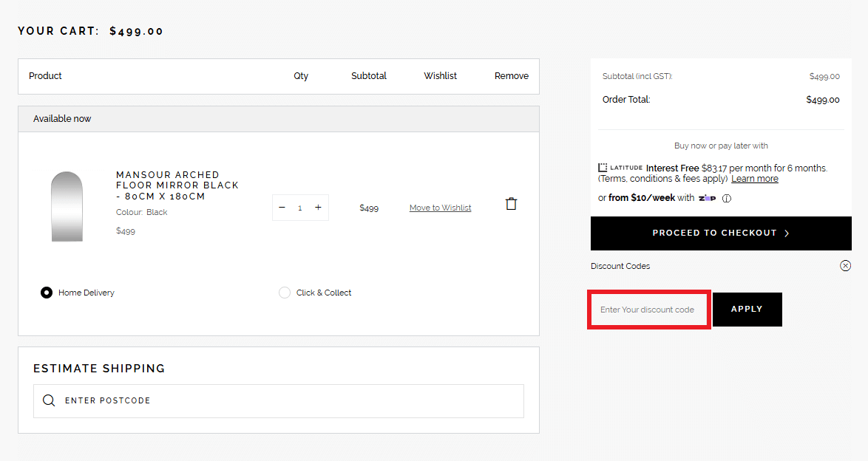Click the Remove column header

coord(512,76)
